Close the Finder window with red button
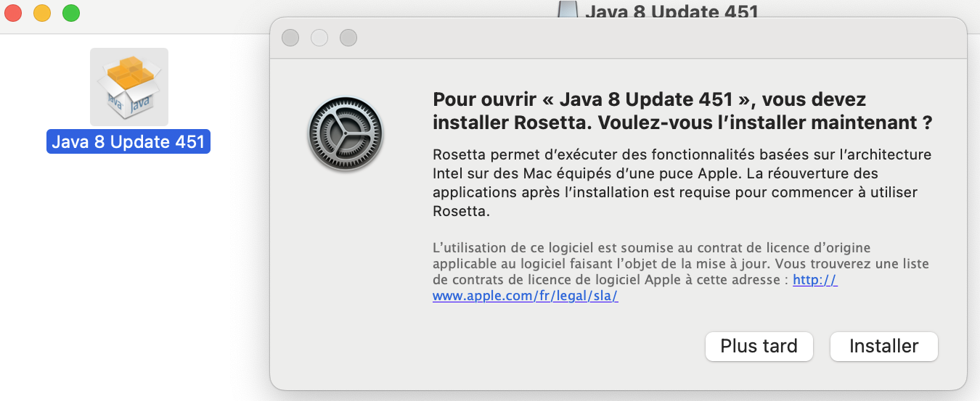The image size is (980, 401). (13, 12)
